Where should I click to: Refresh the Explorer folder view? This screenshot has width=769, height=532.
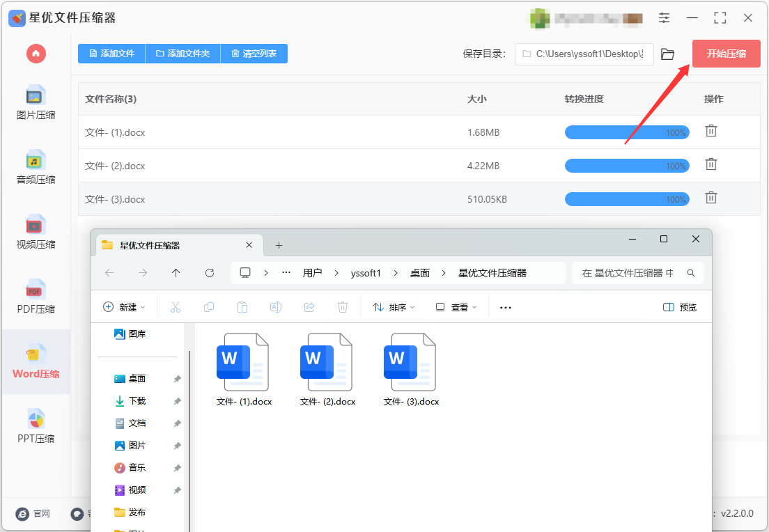point(210,273)
